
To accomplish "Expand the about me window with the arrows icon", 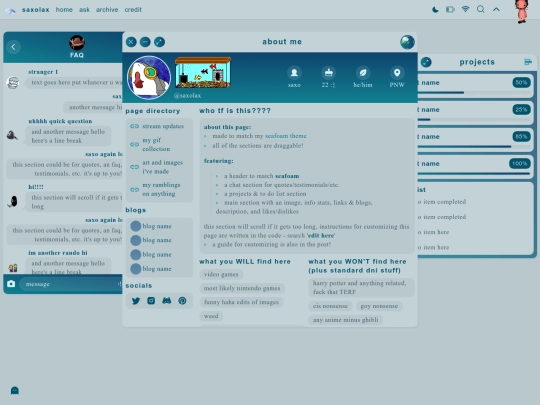I will point(159,42).
